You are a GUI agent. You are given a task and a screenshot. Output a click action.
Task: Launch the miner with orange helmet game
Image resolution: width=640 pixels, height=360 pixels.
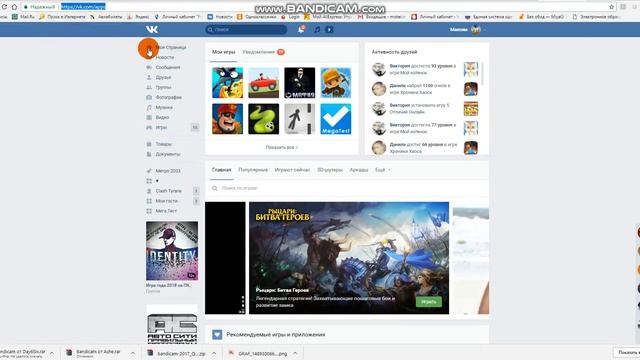[336, 83]
